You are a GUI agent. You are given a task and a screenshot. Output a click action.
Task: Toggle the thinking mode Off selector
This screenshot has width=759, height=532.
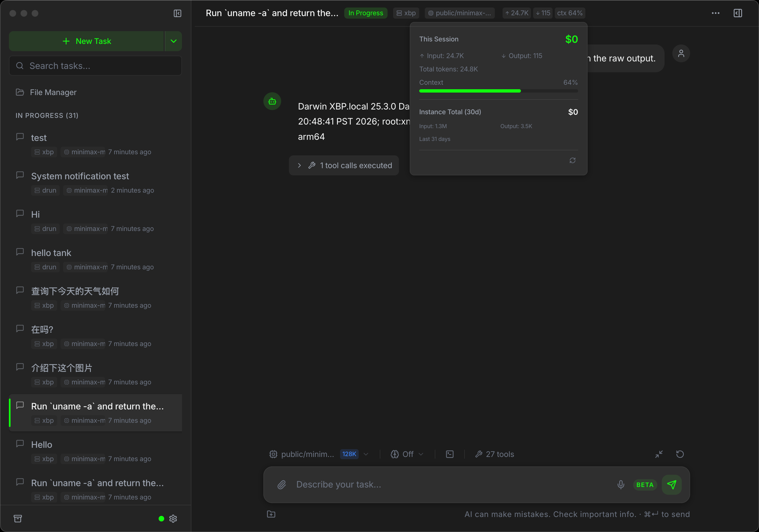[407, 454]
